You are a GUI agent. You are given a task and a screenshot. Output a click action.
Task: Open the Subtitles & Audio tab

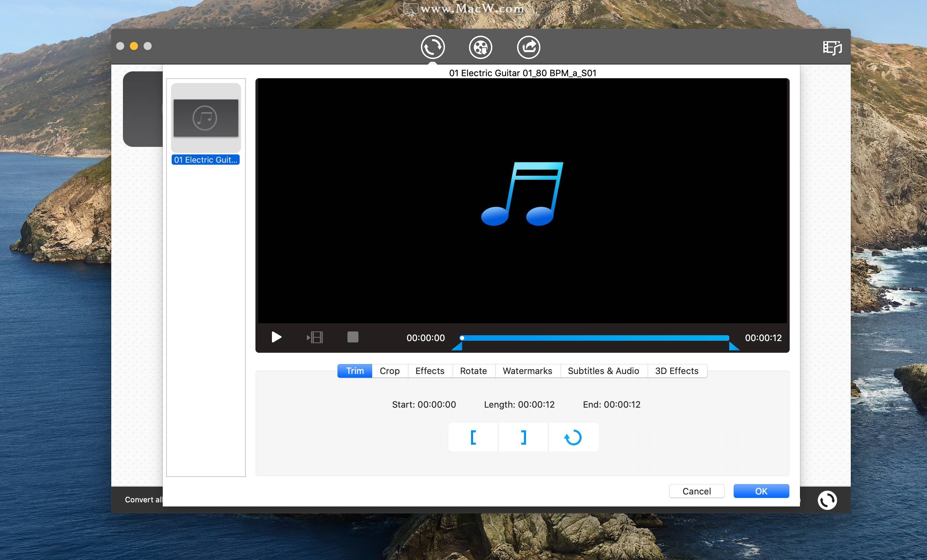click(604, 371)
